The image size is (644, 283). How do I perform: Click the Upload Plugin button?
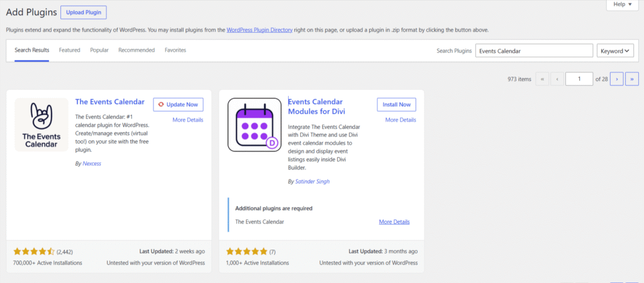pos(84,13)
